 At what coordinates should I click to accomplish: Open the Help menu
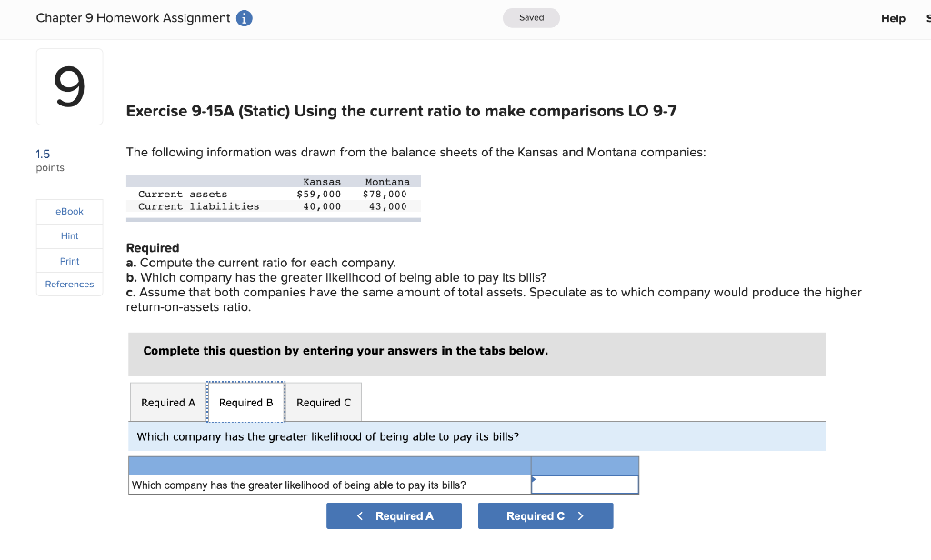(893, 17)
